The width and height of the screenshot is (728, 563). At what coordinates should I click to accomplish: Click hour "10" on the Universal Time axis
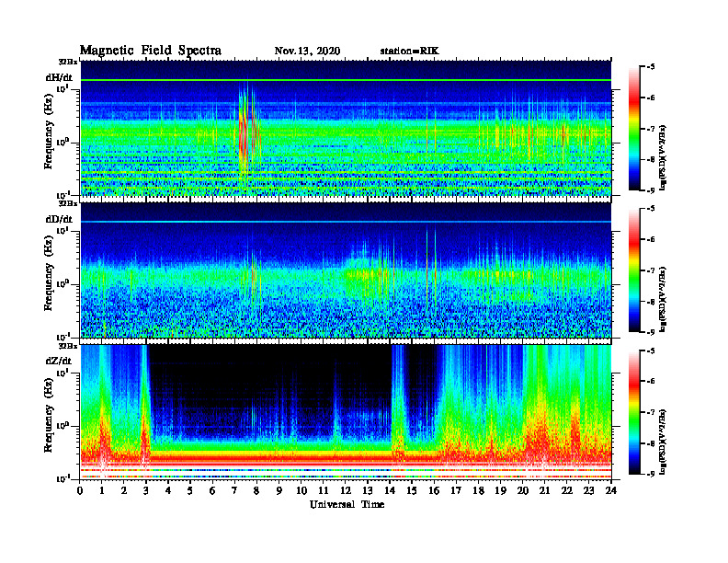coord(301,490)
